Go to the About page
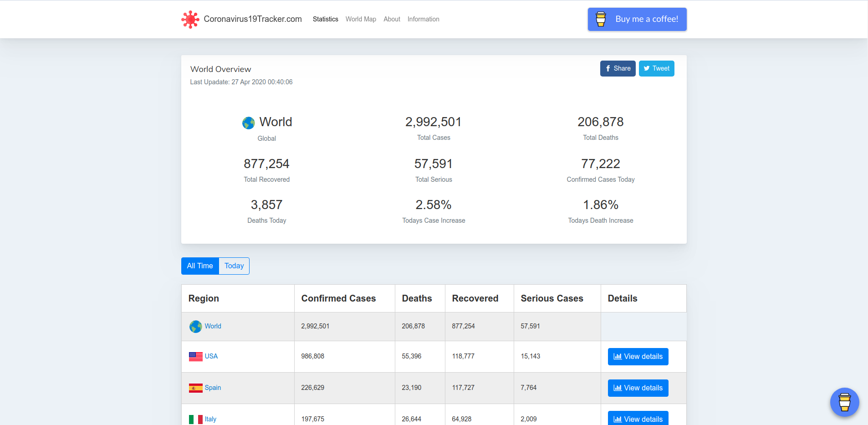 [x=392, y=19]
